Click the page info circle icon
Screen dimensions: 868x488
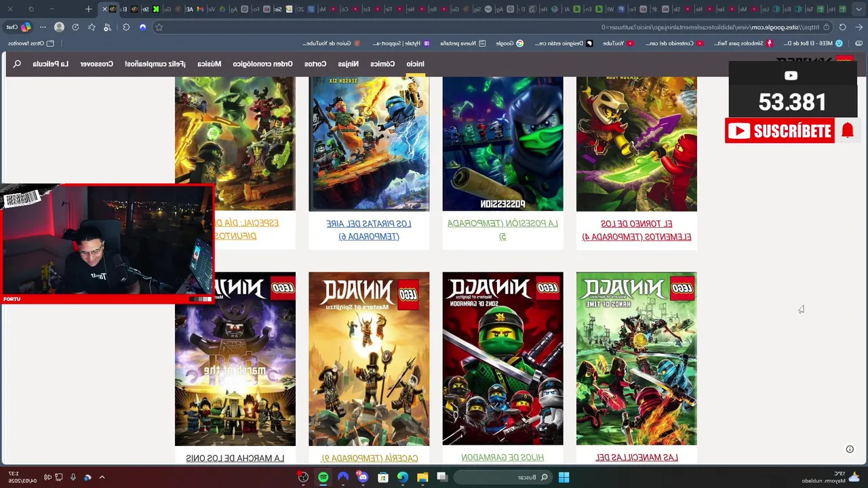tap(850, 449)
